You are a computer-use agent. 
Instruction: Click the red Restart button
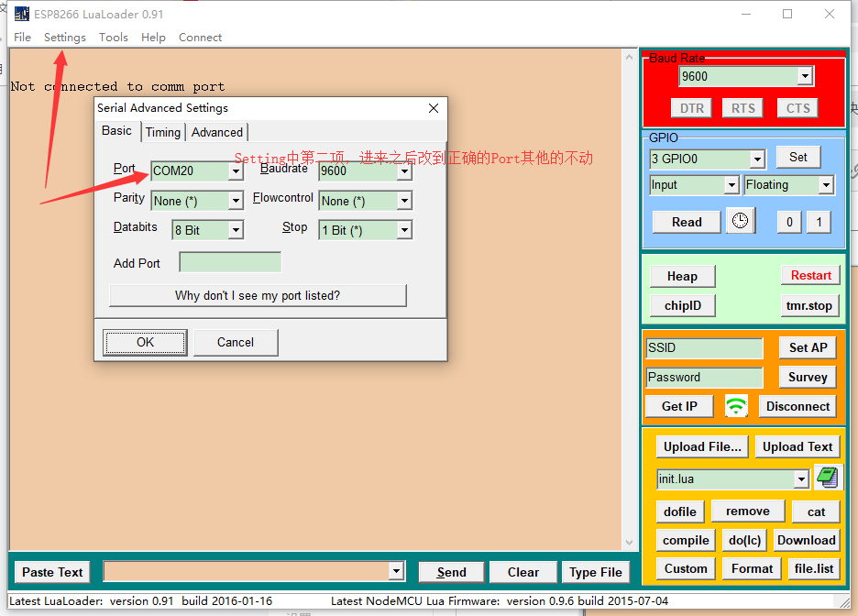pos(810,275)
